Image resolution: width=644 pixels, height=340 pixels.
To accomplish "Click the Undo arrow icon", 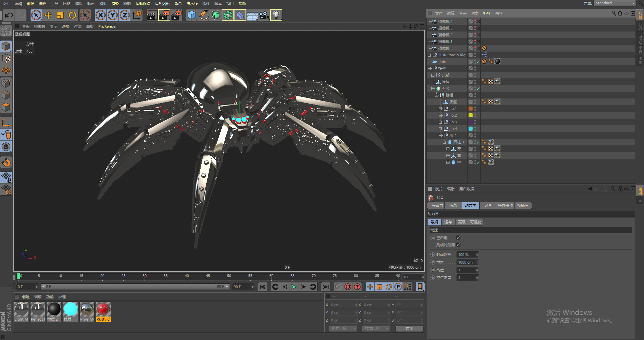I will point(9,15).
